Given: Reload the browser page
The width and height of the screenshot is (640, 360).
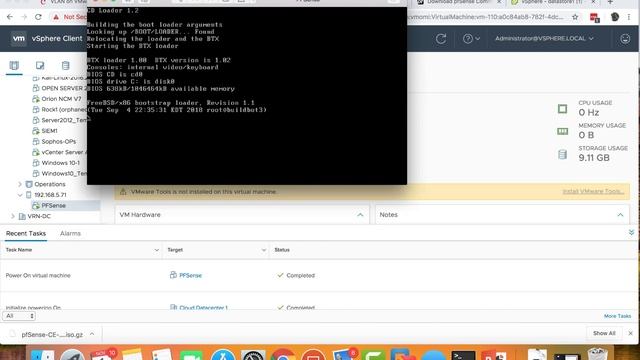Looking at the screenshot, I should (x=38, y=17).
